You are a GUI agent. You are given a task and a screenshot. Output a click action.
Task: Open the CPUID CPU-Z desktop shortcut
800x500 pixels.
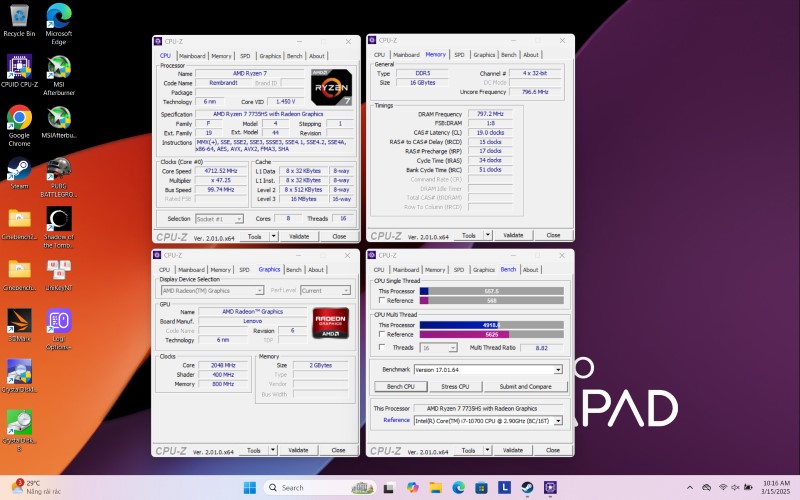[19, 71]
